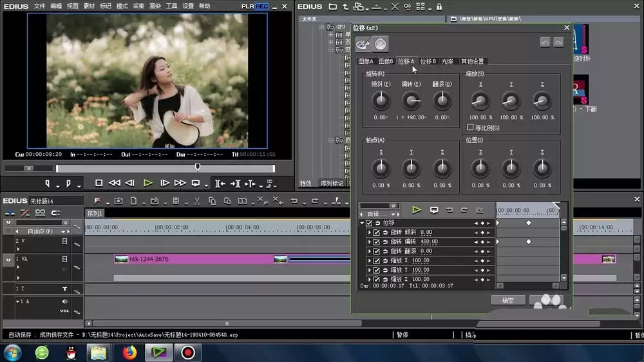Switch to the 其他设置 tab
644x362 pixels.
coord(472,61)
